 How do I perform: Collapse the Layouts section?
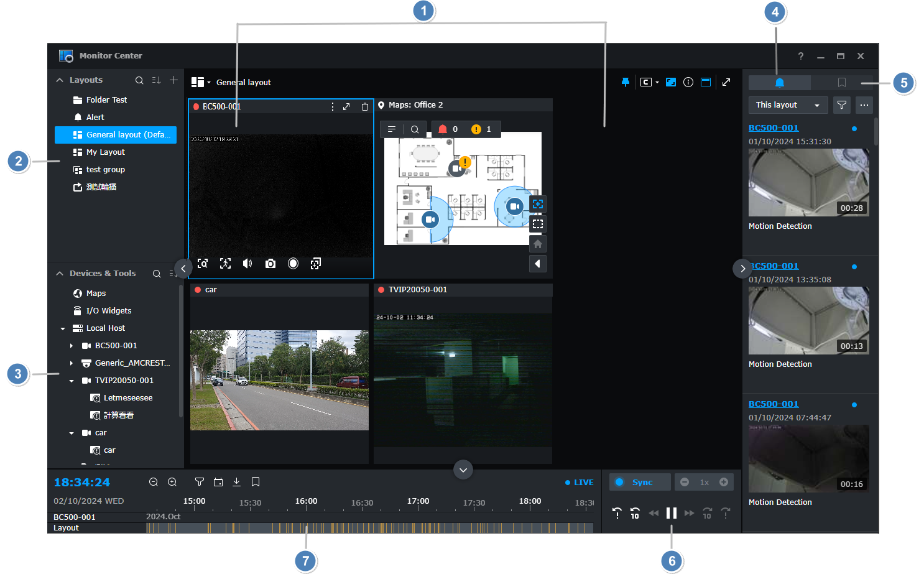point(60,80)
